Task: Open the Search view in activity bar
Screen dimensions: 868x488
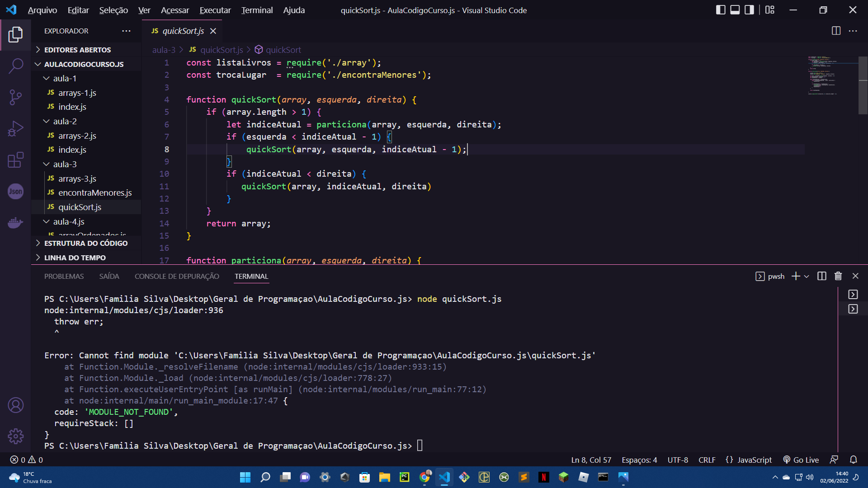Action: click(x=15, y=66)
